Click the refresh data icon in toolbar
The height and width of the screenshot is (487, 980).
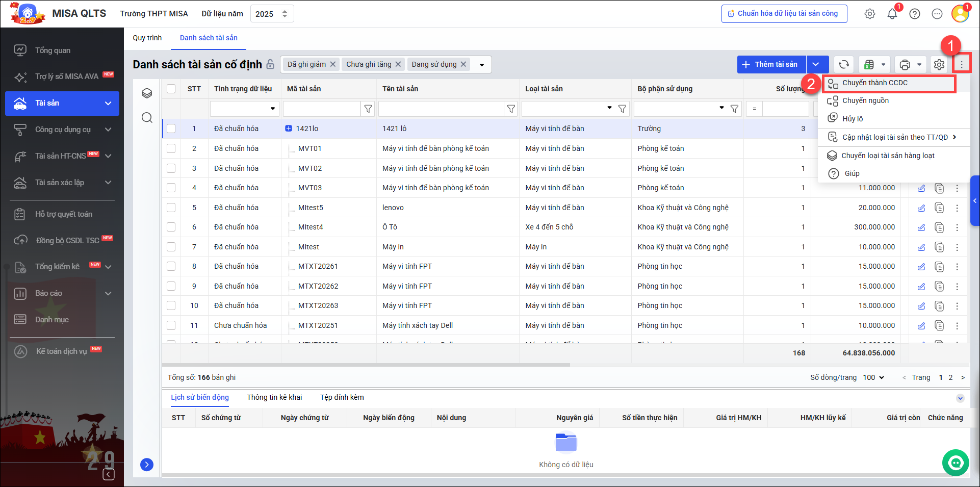click(x=843, y=65)
